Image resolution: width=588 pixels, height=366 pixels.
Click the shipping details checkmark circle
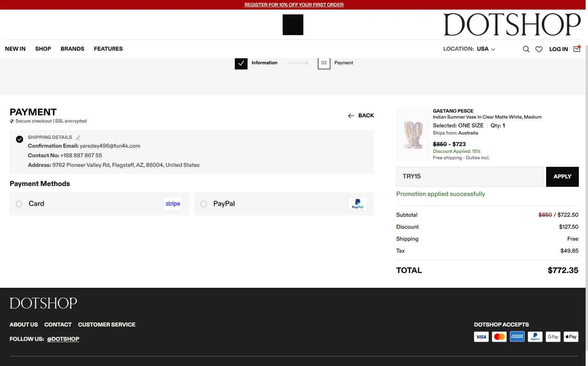point(20,139)
